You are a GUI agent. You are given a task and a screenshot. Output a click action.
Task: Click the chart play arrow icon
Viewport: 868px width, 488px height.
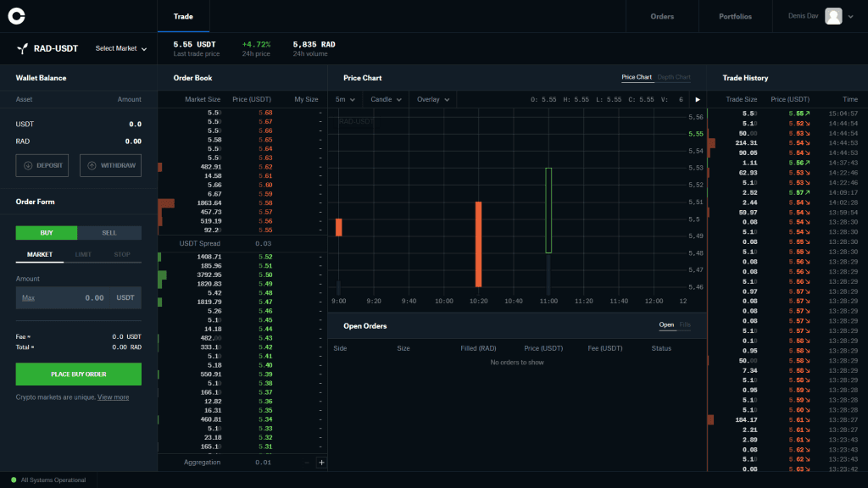(x=698, y=100)
